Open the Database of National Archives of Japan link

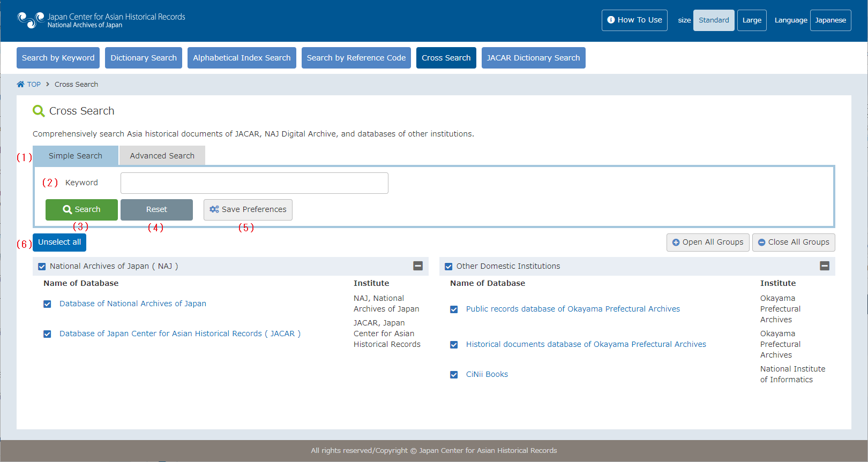click(133, 304)
